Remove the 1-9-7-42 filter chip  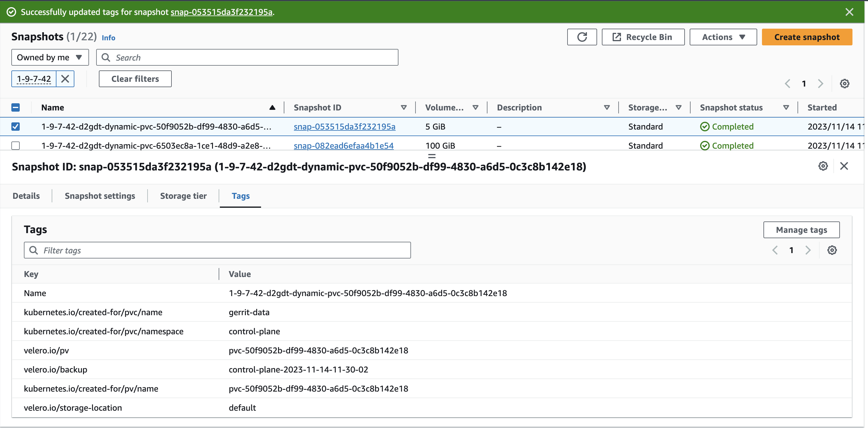click(65, 79)
